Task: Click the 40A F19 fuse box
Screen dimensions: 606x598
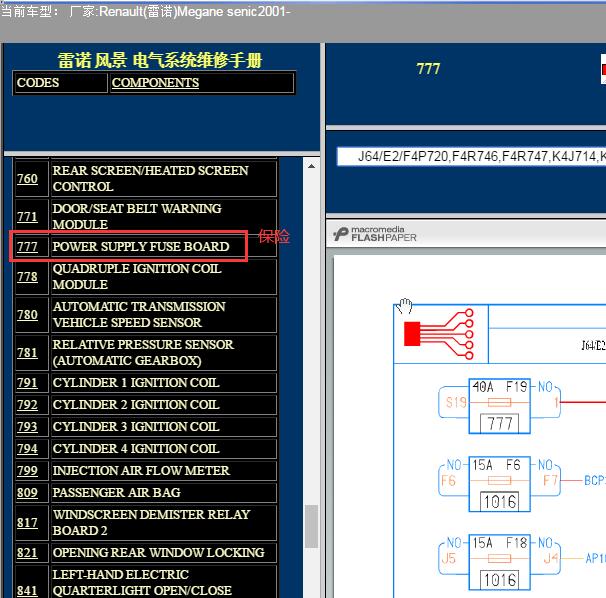Action: pyautogui.click(x=499, y=406)
